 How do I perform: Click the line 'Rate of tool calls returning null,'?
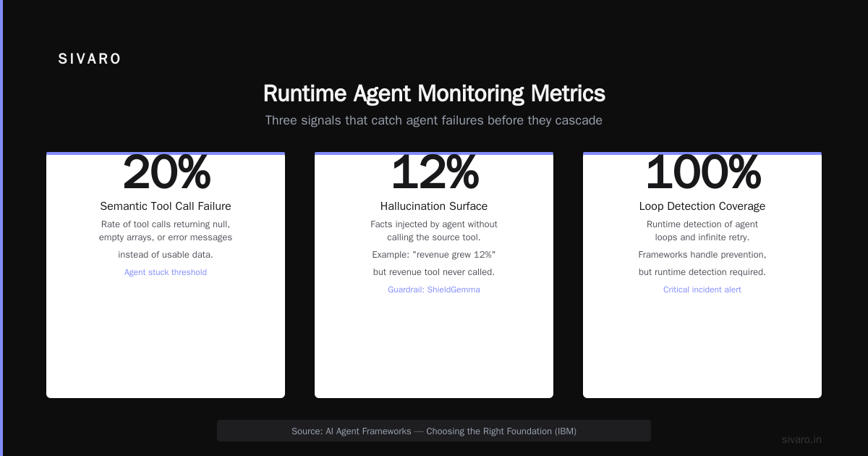click(166, 224)
